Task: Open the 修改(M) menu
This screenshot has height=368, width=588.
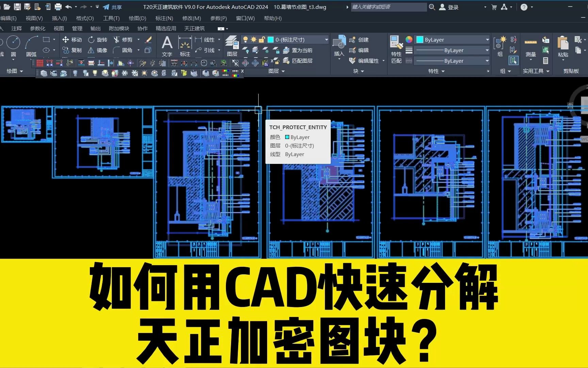Action: click(192, 18)
